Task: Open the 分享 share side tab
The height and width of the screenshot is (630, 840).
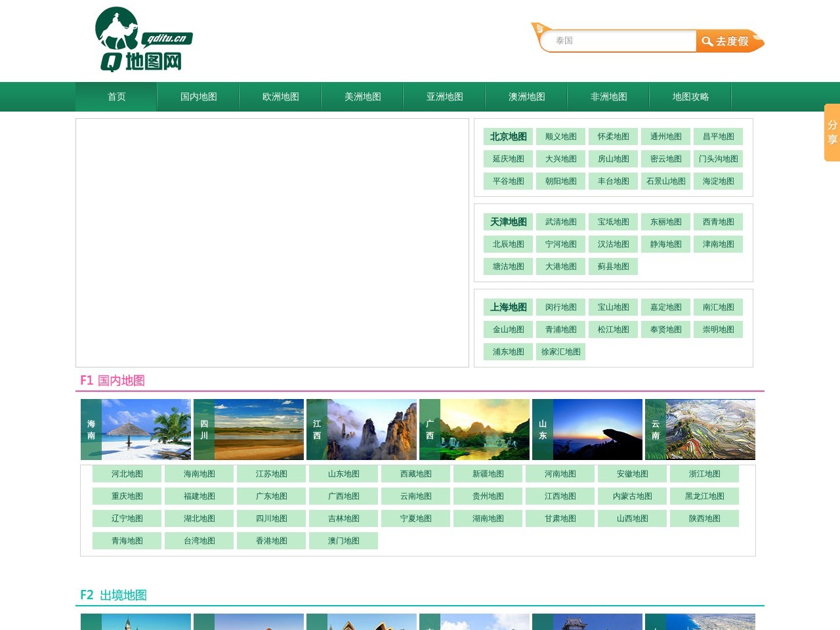Action: 832,133
